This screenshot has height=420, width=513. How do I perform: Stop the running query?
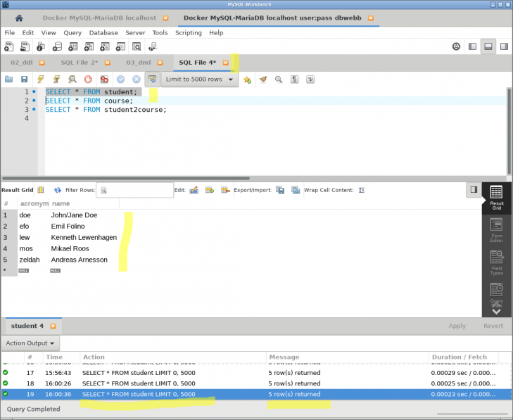88,79
